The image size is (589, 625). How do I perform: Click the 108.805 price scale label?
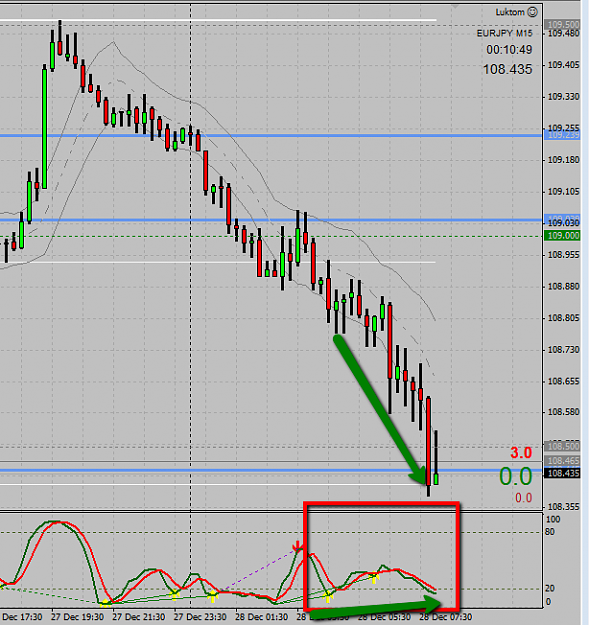(x=563, y=318)
